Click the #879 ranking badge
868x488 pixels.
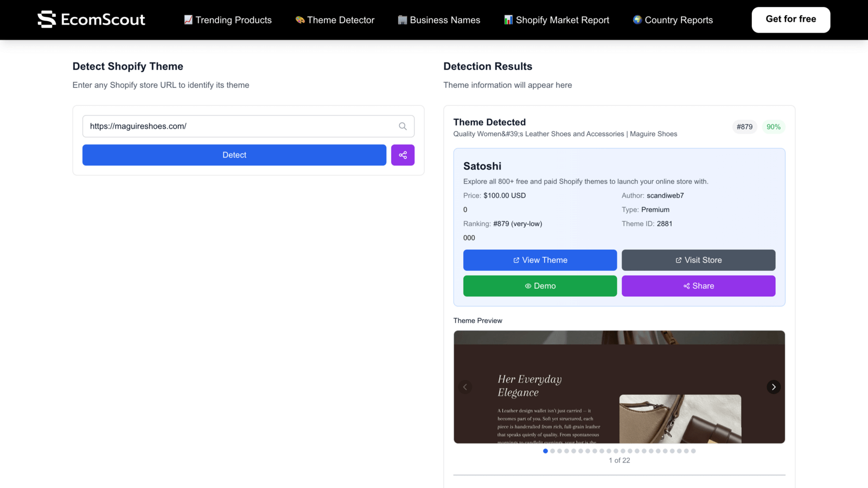(744, 127)
